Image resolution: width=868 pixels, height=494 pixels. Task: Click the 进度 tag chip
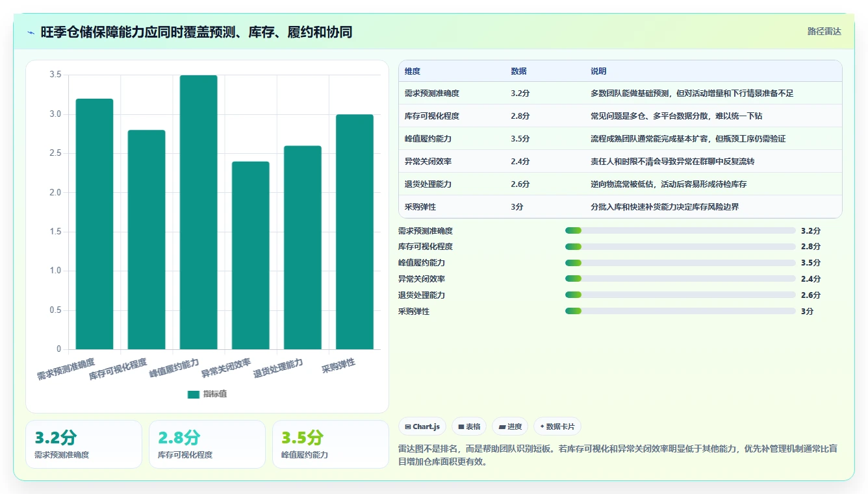(510, 426)
